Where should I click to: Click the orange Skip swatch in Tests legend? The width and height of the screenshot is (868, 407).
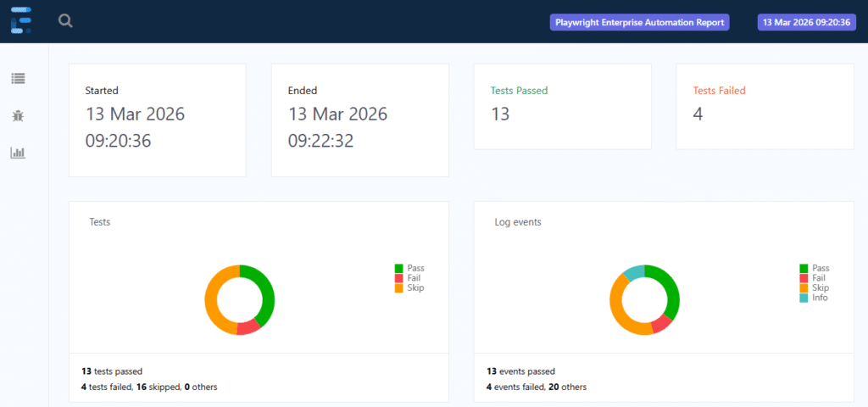[398, 288]
